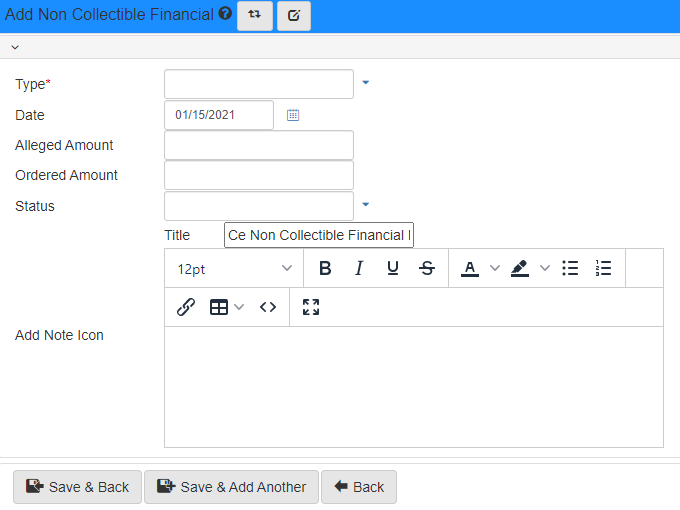The height and width of the screenshot is (510, 680).
Task: Click the Add Non Collectible Financial heading
Action: click(x=109, y=14)
